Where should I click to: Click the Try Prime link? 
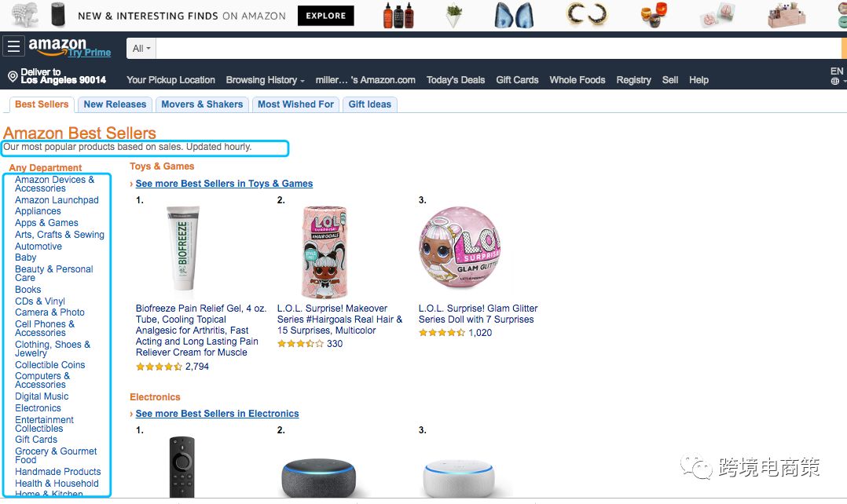(x=89, y=53)
